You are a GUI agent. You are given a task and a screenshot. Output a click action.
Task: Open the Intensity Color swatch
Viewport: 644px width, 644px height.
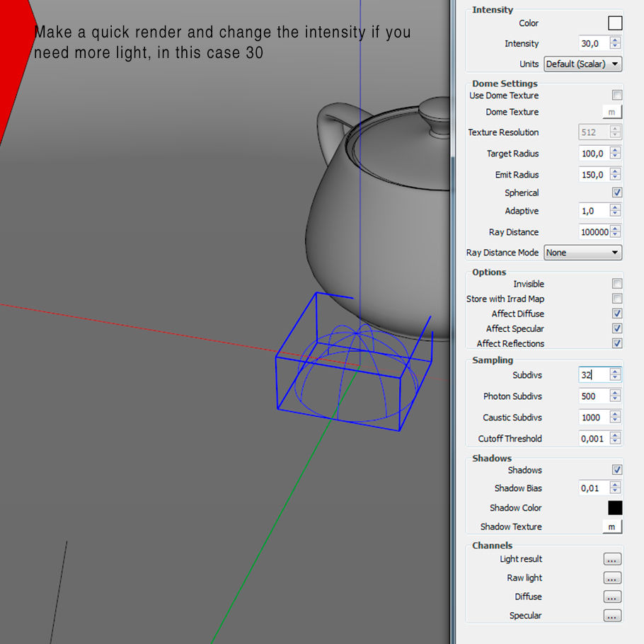[615, 23]
